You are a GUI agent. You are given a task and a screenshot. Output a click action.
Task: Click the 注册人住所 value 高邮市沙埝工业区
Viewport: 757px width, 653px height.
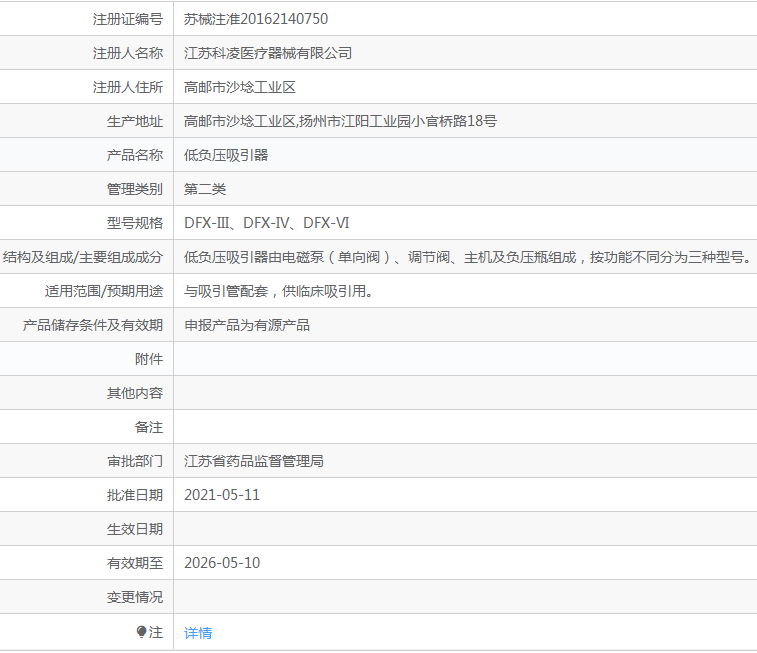(x=240, y=87)
